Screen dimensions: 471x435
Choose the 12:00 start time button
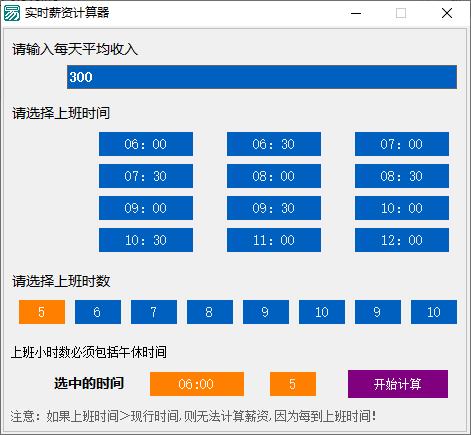point(402,240)
